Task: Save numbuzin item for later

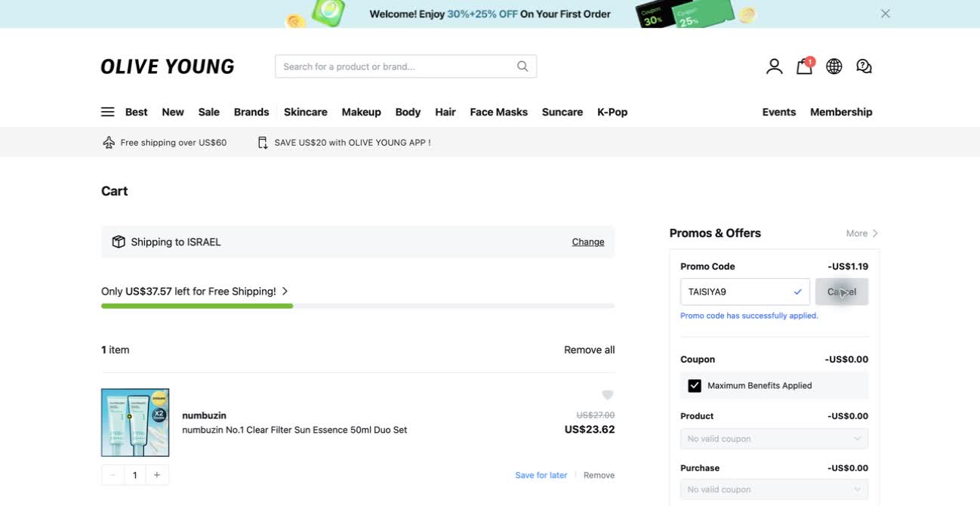Action: [x=541, y=475]
